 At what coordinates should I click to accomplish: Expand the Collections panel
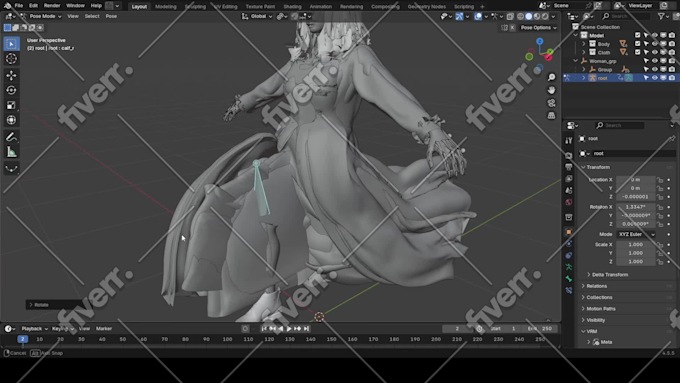coord(599,297)
